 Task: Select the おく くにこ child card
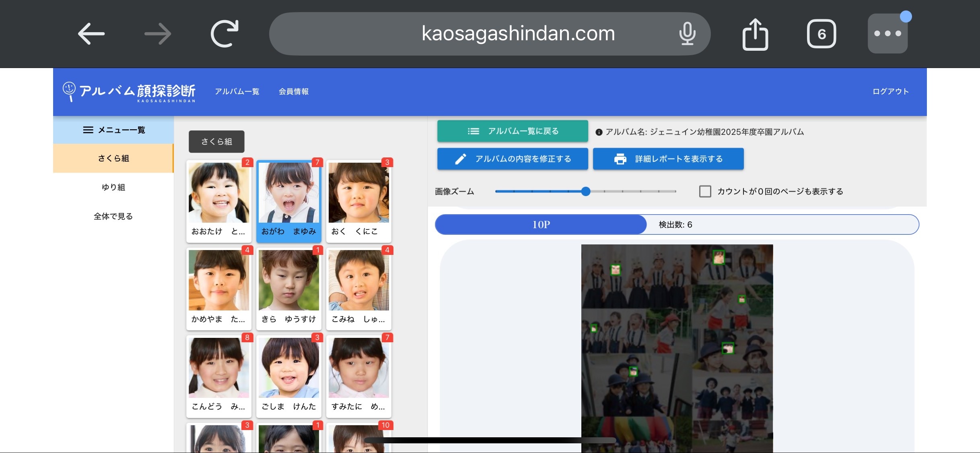click(x=359, y=201)
